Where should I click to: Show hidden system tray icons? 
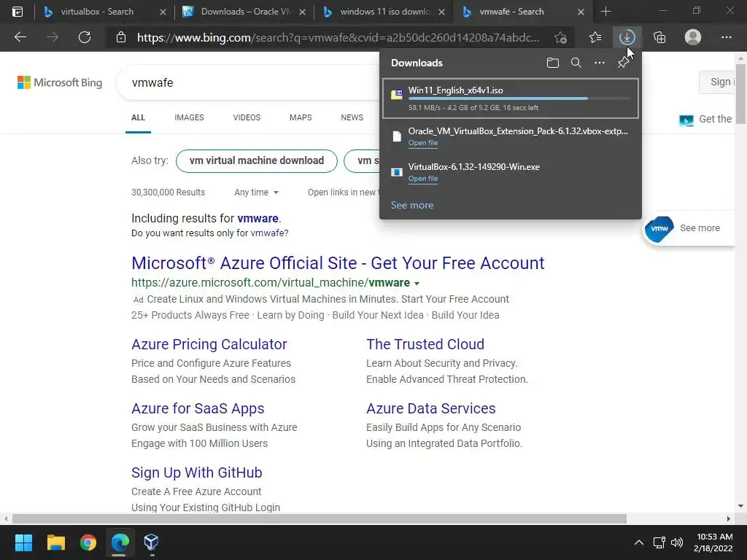639,542
